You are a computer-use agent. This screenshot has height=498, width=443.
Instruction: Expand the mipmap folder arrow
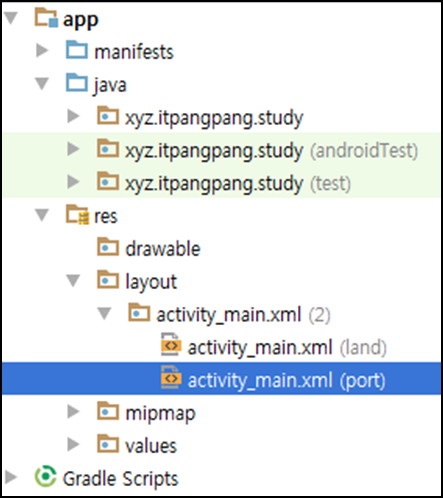coord(73,412)
